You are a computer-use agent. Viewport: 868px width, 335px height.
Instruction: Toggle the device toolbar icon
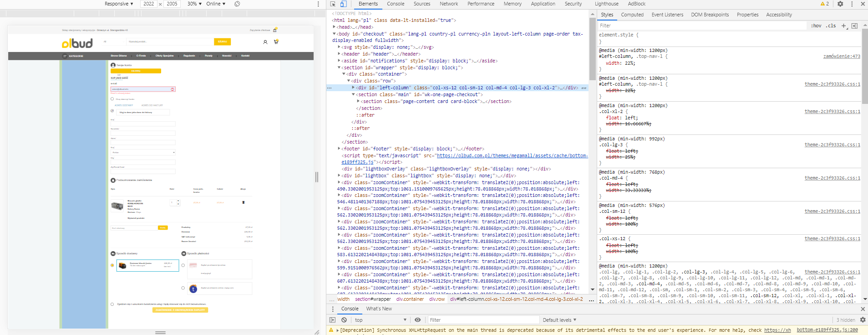tap(343, 4)
